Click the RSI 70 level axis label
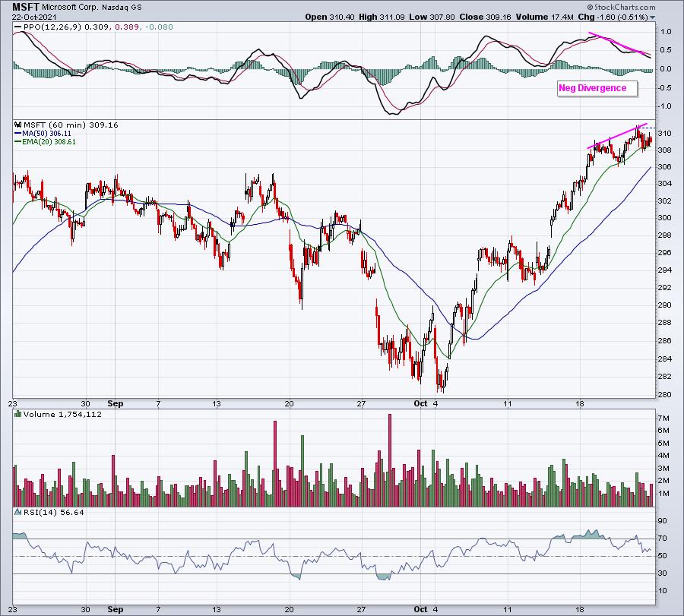Image resolution: width=684 pixels, height=616 pixels. point(663,539)
